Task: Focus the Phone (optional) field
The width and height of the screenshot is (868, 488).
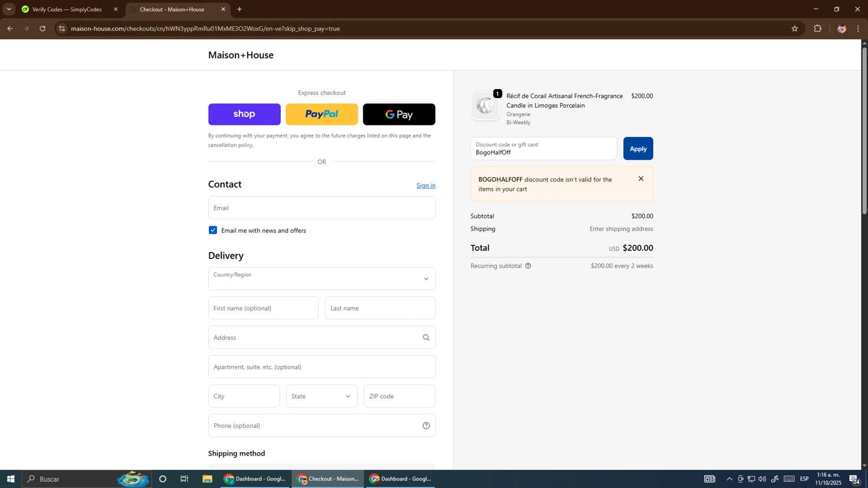Action: click(322, 426)
